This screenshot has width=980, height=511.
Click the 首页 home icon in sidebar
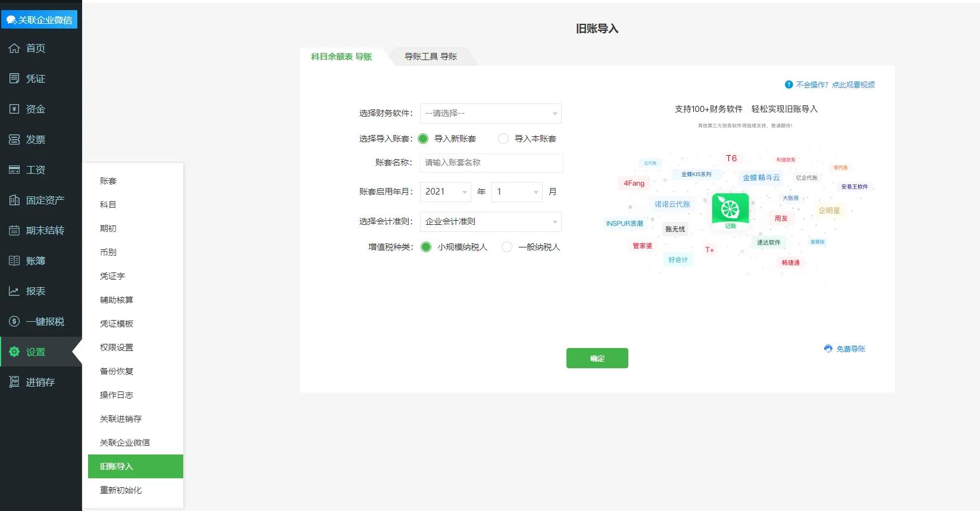click(x=14, y=48)
